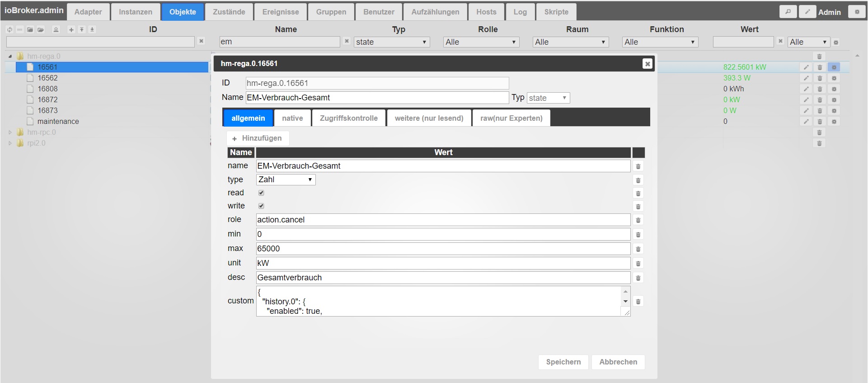Clear the ID filter field

(202, 41)
